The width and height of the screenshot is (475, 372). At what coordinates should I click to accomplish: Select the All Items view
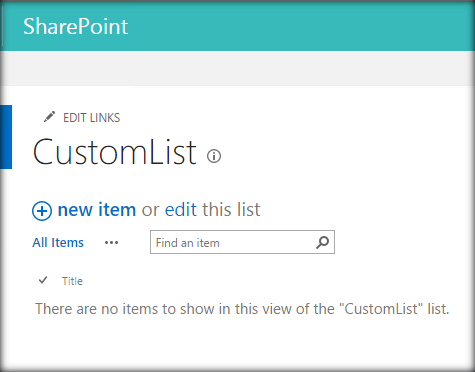[58, 243]
